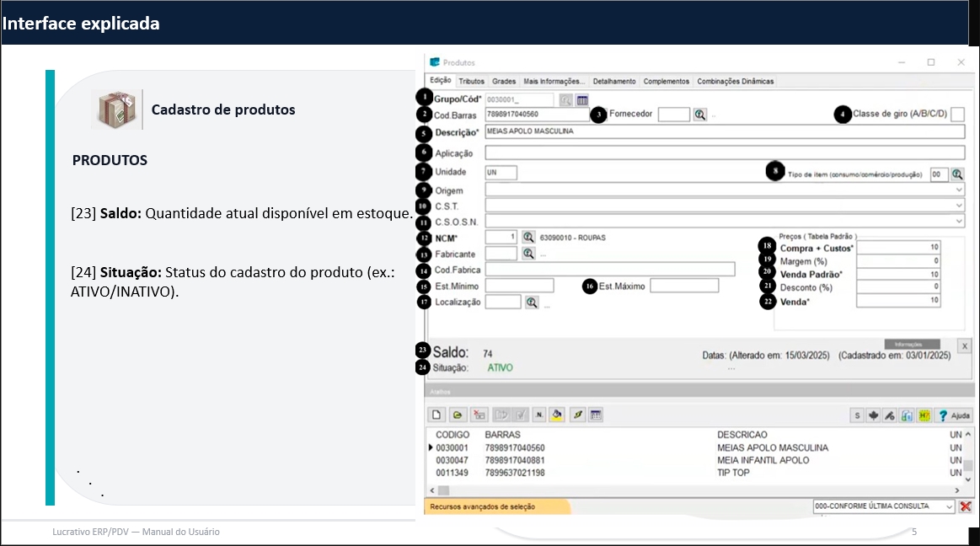980x546 pixels.
Task: Click the Fornecedor search magnifier icon
Action: coord(699,115)
